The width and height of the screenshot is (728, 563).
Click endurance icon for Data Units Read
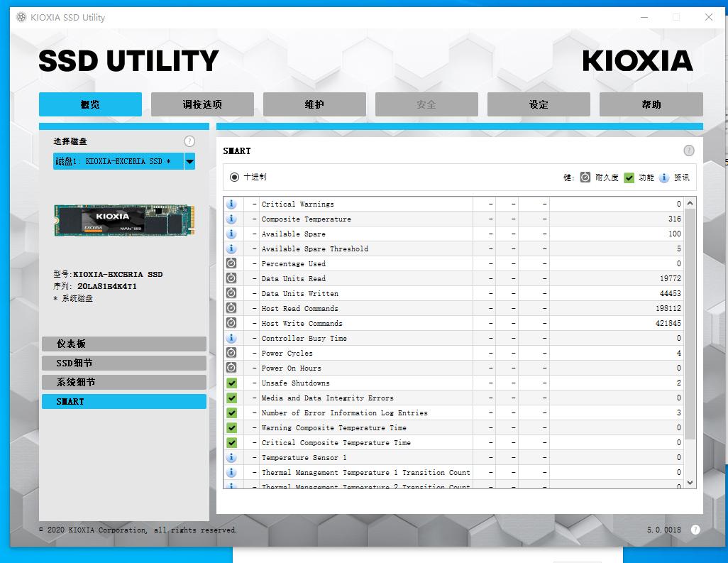point(231,278)
